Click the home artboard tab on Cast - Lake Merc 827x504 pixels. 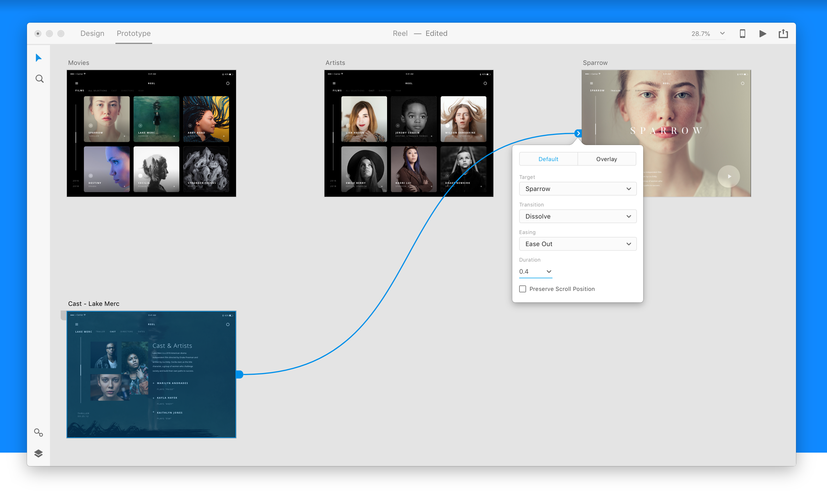(63, 315)
